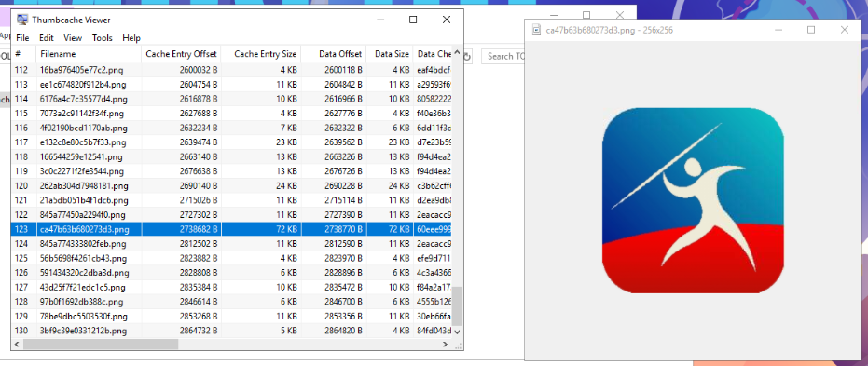
Task: Select row 7073a2c91142f34f.png
Action: (x=231, y=114)
